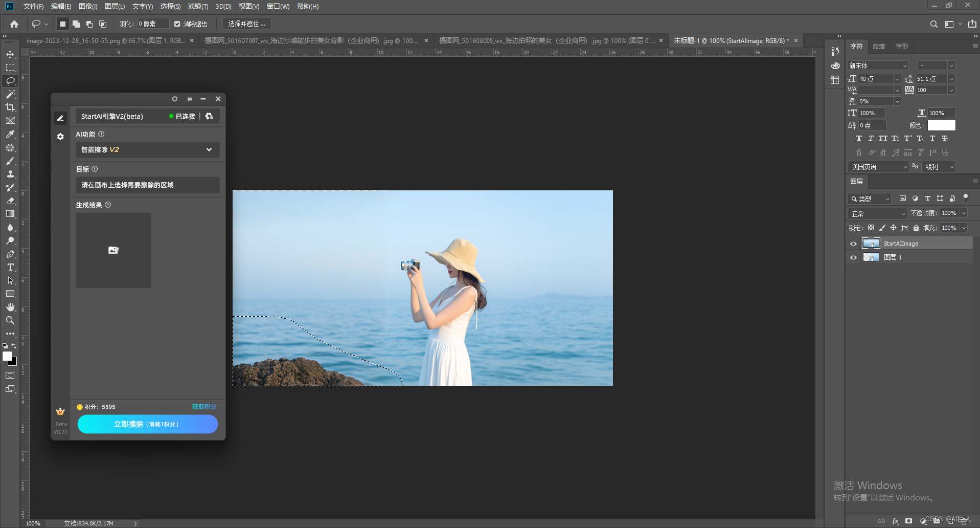
Task: Select the Clone Stamp tool
Action: pos(10,174)
